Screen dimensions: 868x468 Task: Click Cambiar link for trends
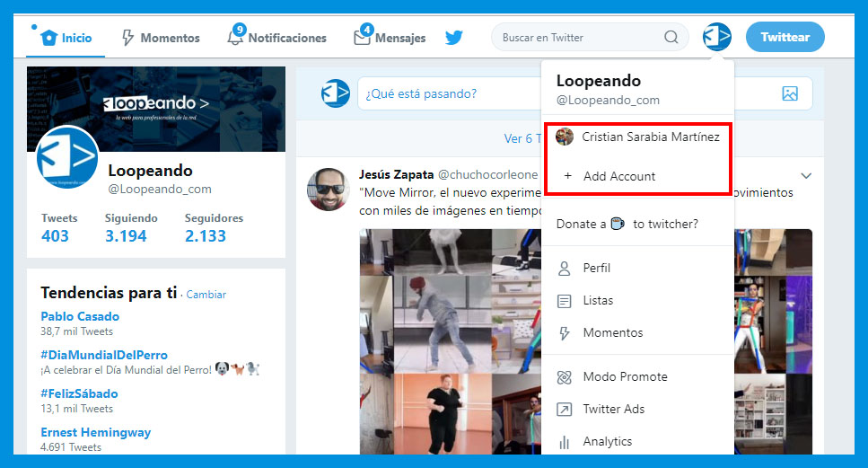pyautogui.click(x=206, y=295)
